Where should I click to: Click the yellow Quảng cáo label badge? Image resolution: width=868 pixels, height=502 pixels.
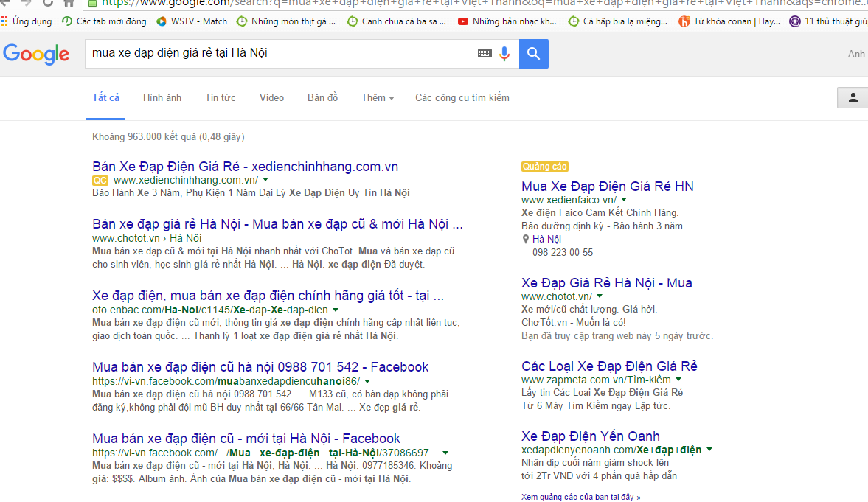point(544,166)
